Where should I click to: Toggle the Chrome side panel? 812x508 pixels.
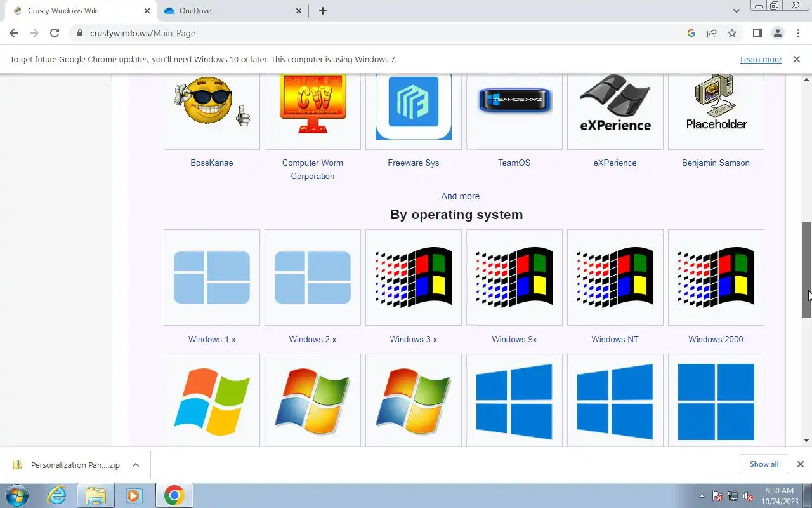pyautogui.click(x=757, y=33)
